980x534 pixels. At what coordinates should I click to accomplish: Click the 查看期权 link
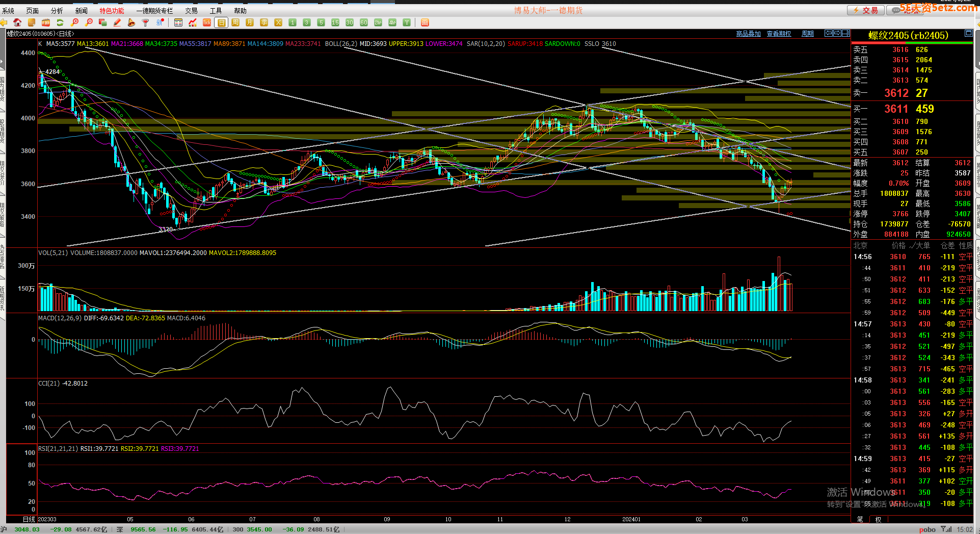tap(779, 34)
